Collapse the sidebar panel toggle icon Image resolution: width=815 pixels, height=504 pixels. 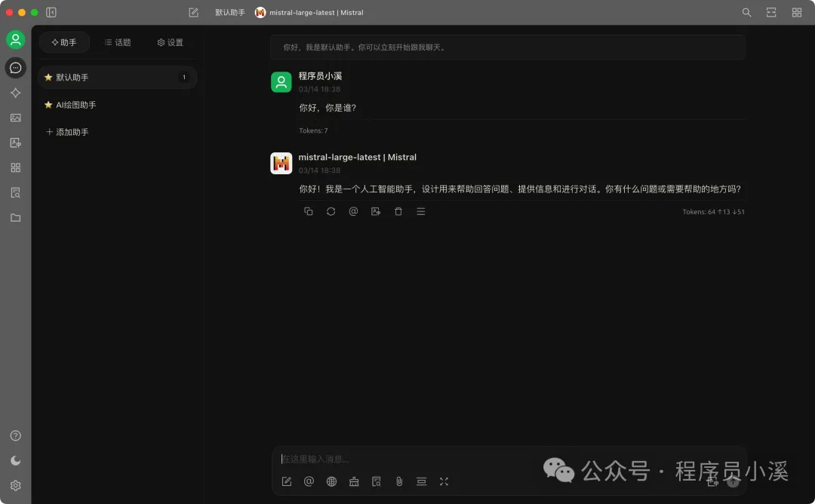(51, 13)
